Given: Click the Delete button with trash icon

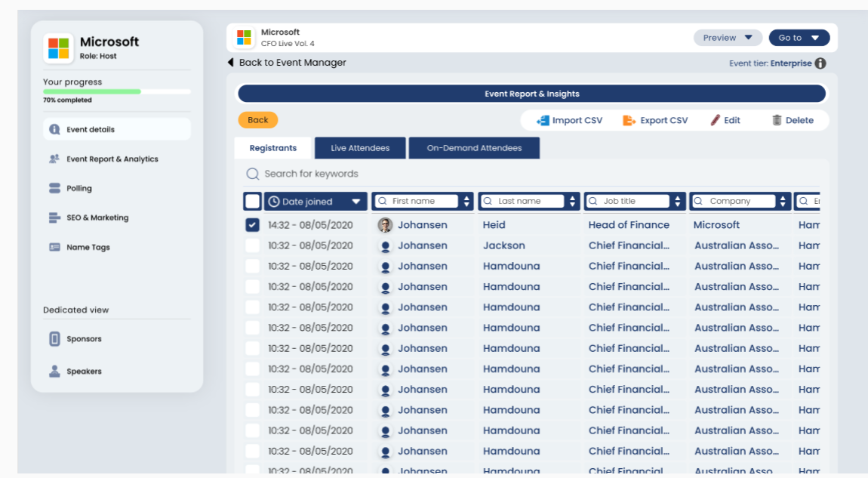Looking at the screenshot, I should point(793,120).
